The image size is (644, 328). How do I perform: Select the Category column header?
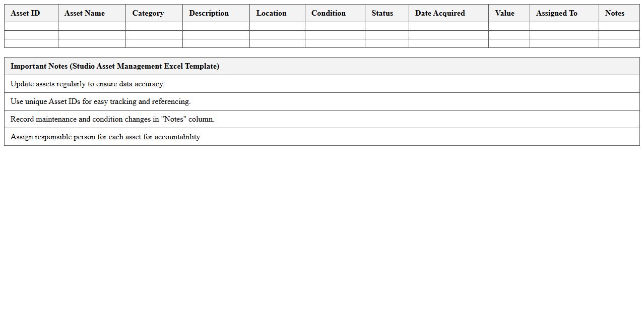[148, 13]
